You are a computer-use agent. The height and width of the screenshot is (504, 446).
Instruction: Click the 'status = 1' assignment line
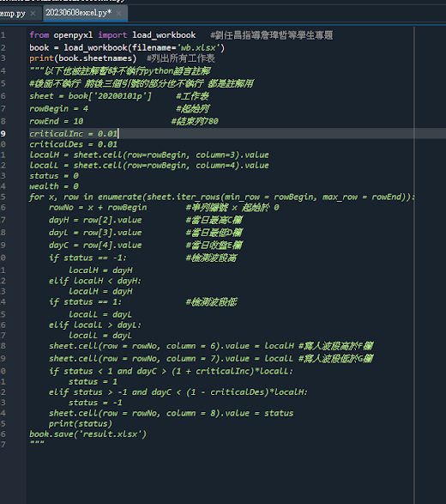click(93, 381)
